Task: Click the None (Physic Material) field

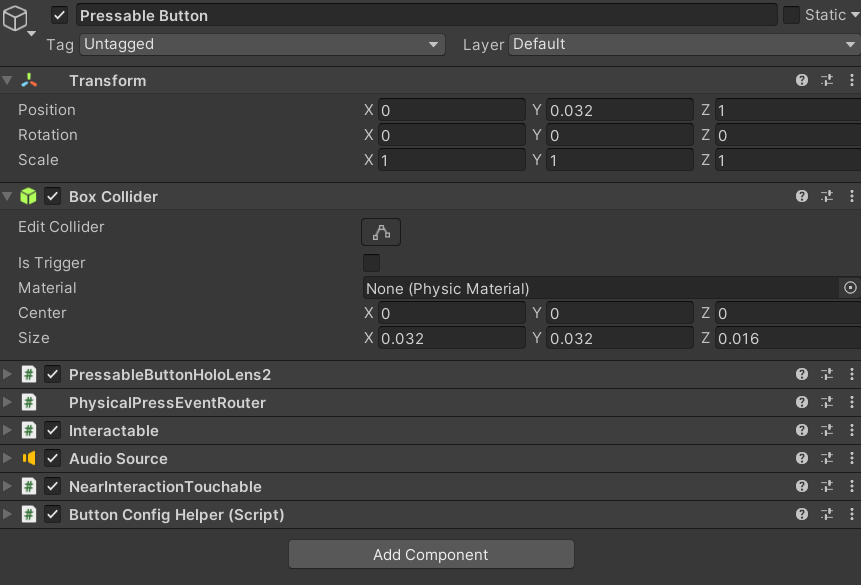Action: (x=601, y=288)
